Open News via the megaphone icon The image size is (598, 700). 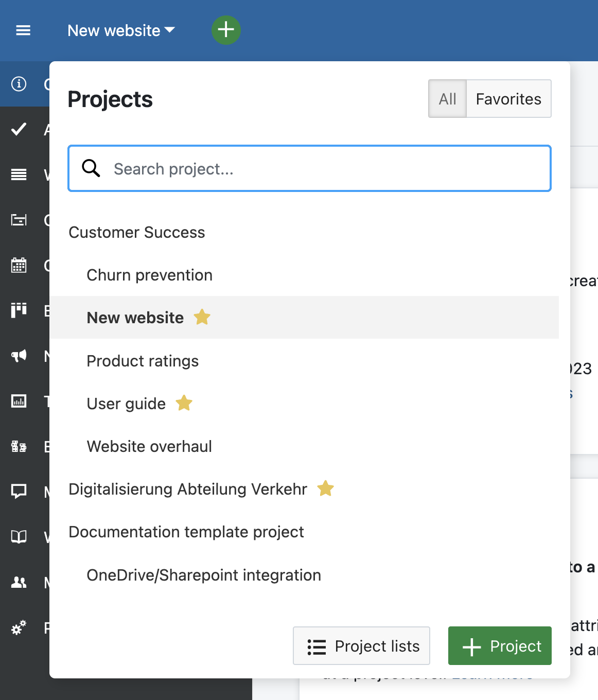click(19, 356)
